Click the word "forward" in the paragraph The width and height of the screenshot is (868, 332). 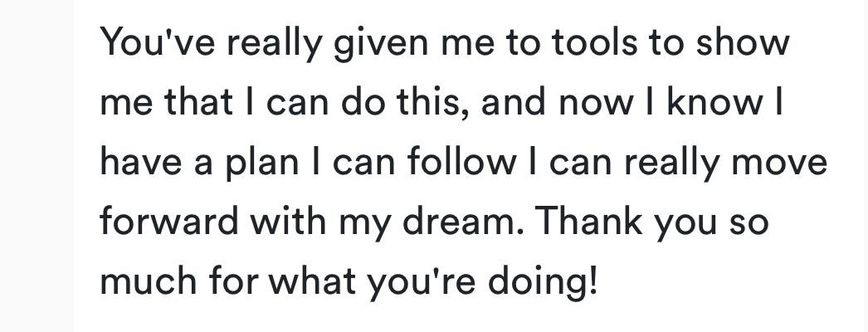pos(168,222)
